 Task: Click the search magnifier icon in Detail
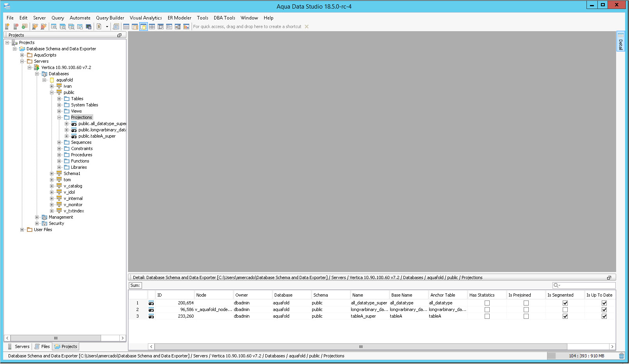556,285
